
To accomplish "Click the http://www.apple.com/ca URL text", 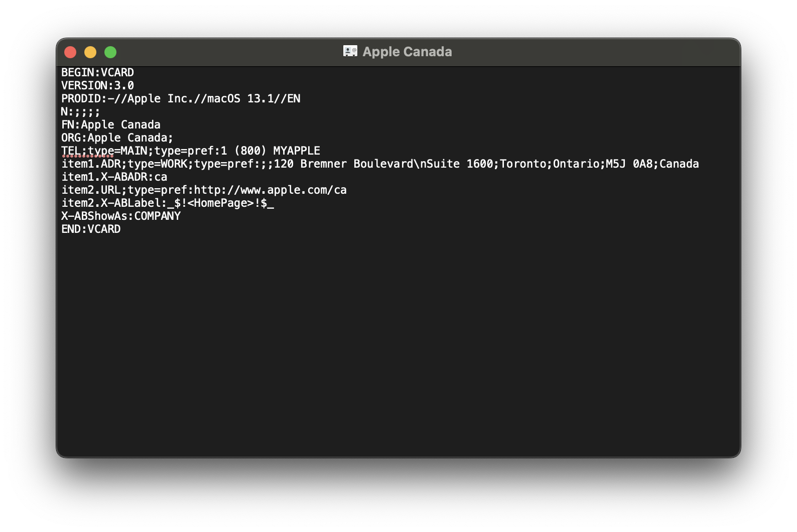I will click(x=270, y=190).
